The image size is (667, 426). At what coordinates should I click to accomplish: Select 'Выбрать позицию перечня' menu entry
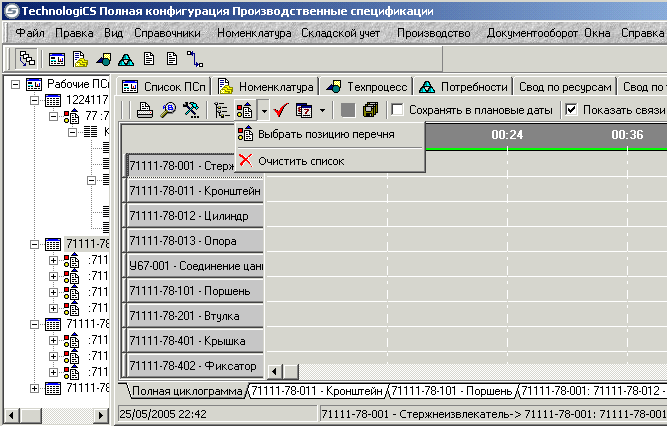tap(326, 134)
